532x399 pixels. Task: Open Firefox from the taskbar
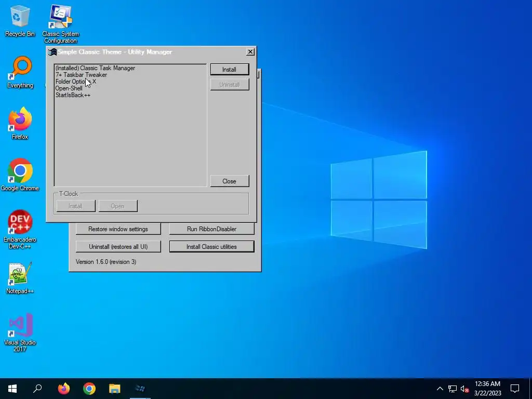(63, 389)
